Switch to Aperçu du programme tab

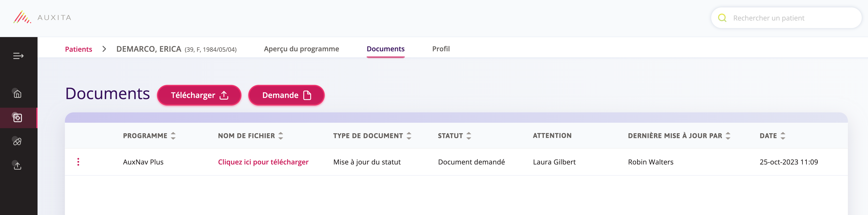point(301,49)
